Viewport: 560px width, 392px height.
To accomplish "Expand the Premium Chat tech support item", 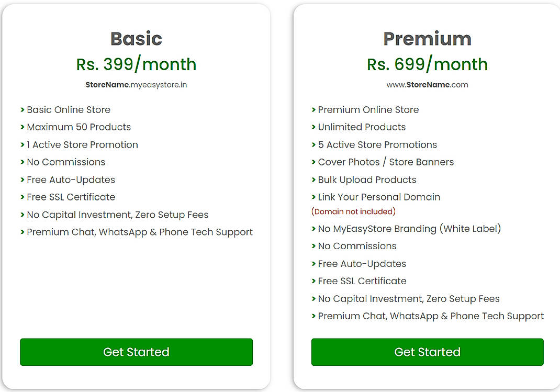I will 140,232.
